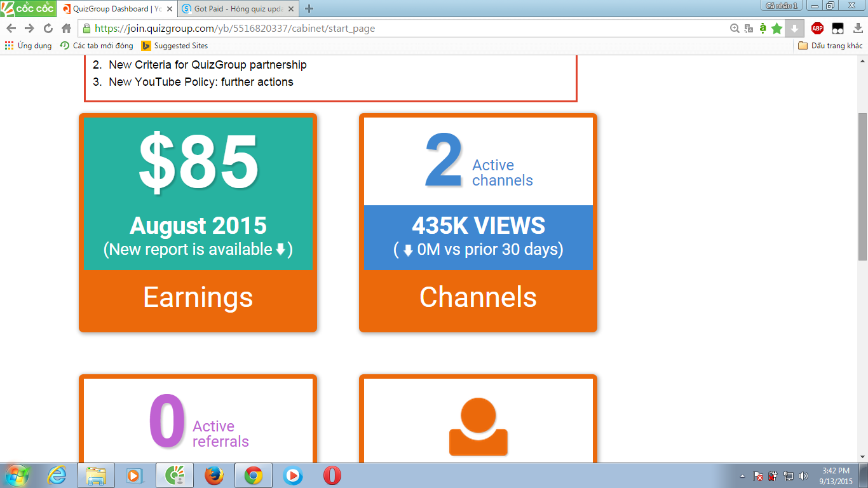Screen dimensions: 868x488
Task: Open New YouTube Policy: further actions
Action: tap(201, 82)
